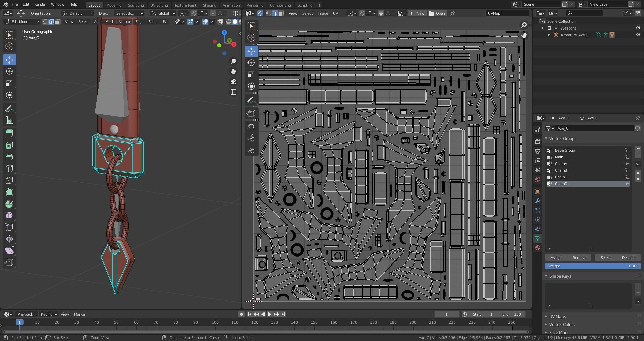Expand the UV Maps panel
The image size is (644, 341).
click(x=557, y=316)
